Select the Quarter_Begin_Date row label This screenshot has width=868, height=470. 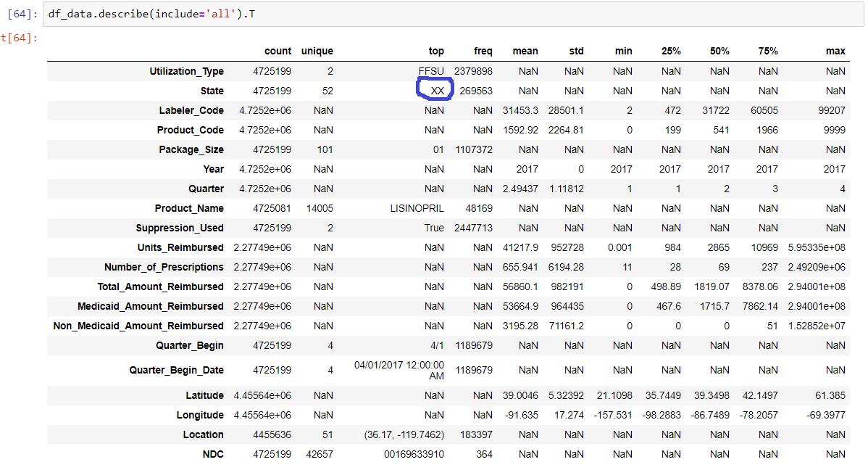pyautogui.click(x=176, y=370)
